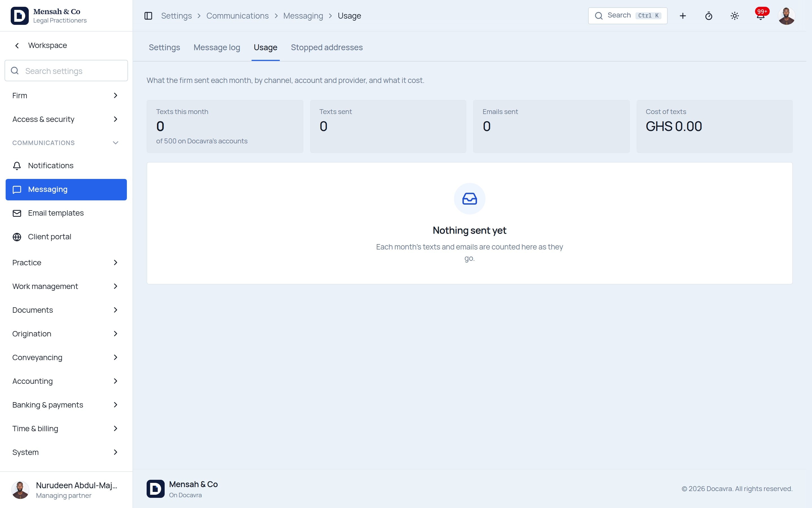The width and height of the screenshot is (812, 508).
Task: Click the Communications breadcrumb link
Action: click(237, 16)
